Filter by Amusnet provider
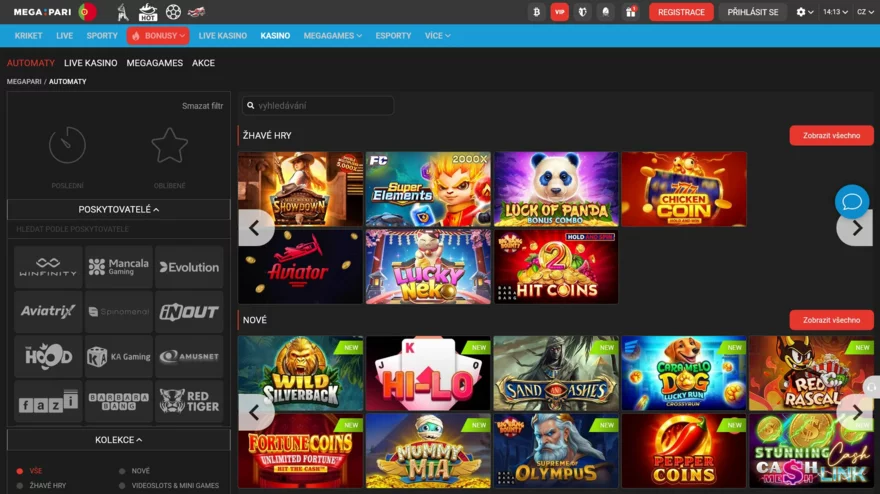 tap(189, 356)
